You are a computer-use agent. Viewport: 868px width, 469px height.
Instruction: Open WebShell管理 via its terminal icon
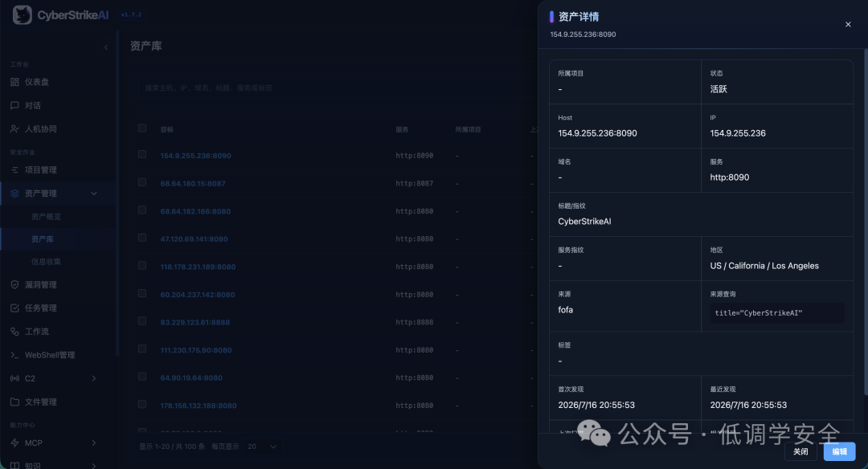point(14,354)
